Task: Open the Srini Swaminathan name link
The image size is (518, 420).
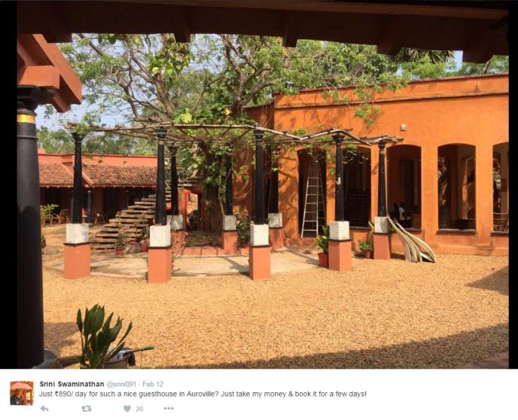Action: click(72, 384)
